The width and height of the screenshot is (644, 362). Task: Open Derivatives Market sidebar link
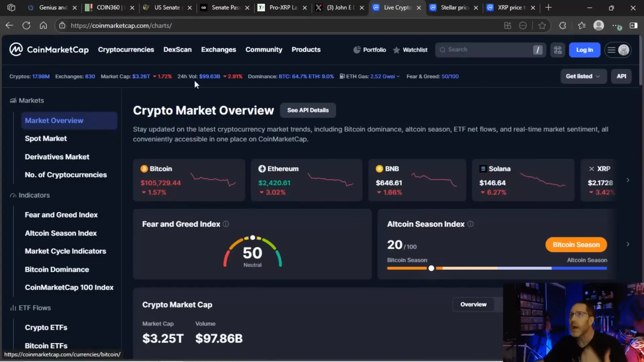click(57, 157)
